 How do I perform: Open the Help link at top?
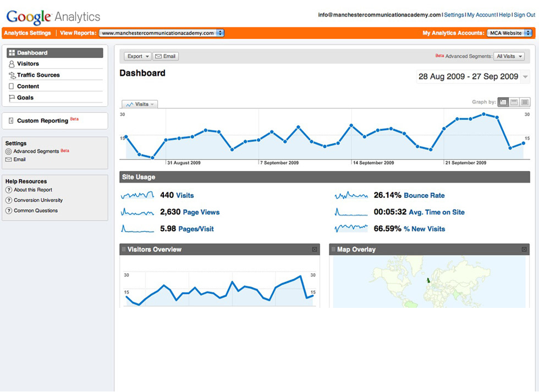pyautogui.click(x=505, y=15)
